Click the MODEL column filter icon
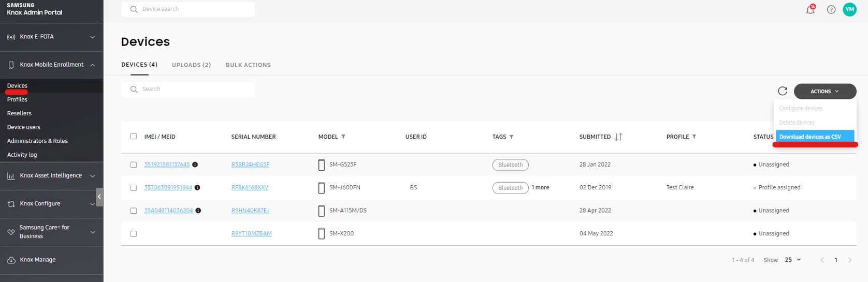The width and height of the screenshot is (868, 282). pos(343,137)
